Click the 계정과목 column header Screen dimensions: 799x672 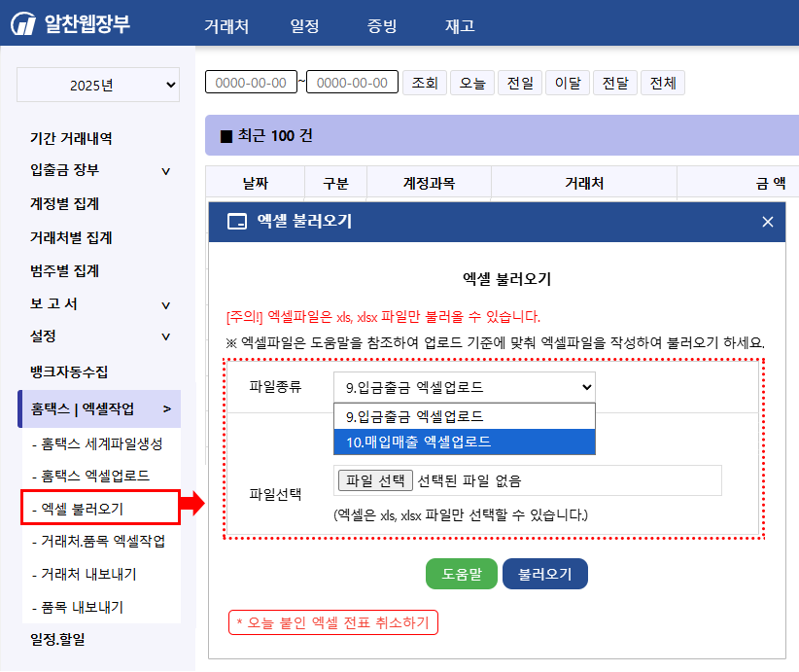[x=429, y=183]
